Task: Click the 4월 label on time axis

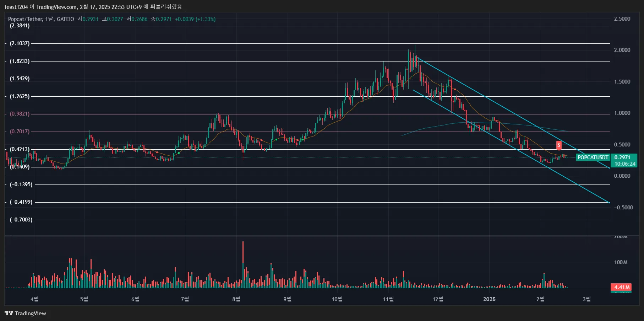Action: coord(34,299)
